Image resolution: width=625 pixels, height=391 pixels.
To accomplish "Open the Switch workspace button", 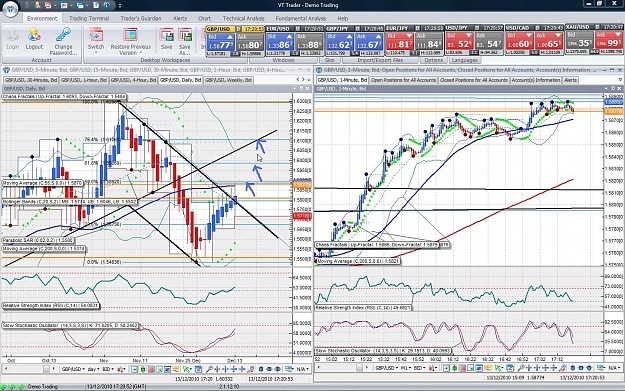I will [96, 41].
